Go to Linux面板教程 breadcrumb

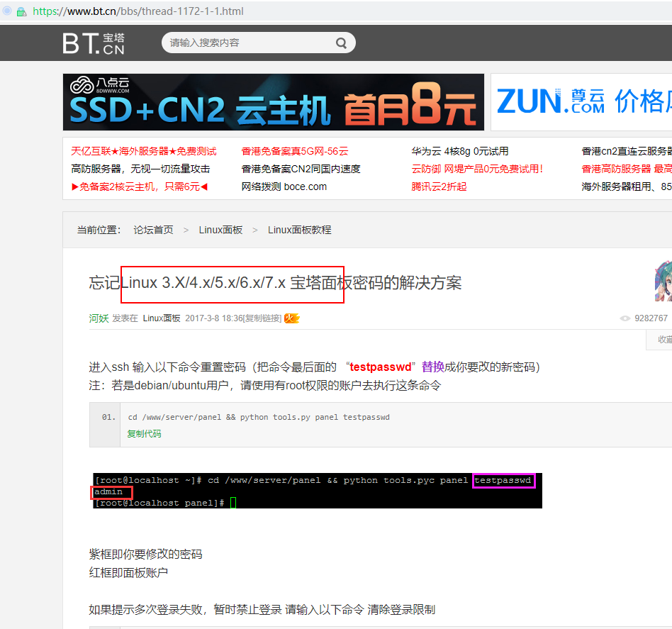[x=300, y=230]
